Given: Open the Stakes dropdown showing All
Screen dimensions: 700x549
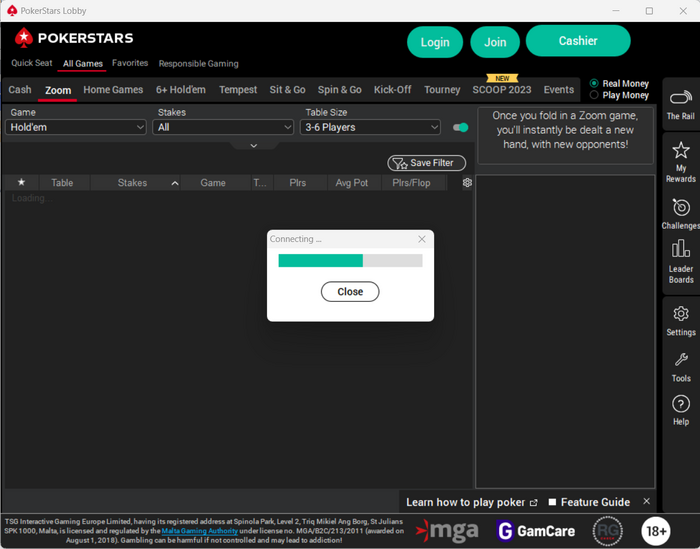Looking at the screenshot, I should (x=223, y=127).
